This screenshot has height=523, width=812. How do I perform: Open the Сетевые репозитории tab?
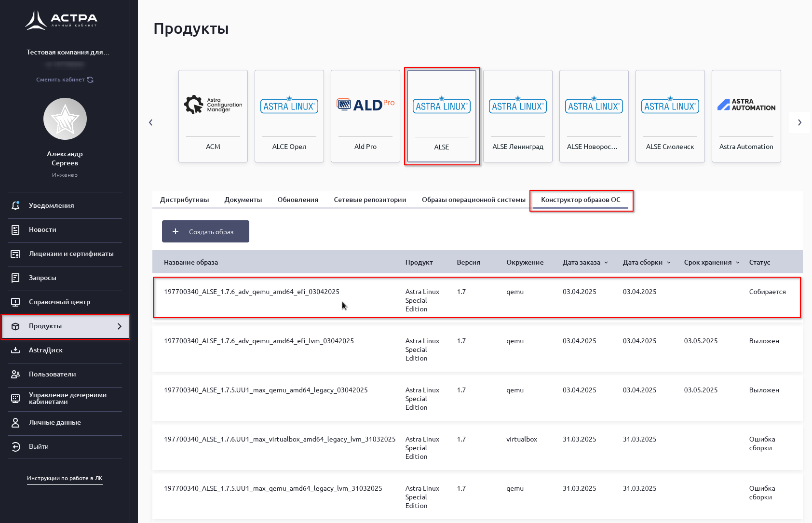point(370,200)
